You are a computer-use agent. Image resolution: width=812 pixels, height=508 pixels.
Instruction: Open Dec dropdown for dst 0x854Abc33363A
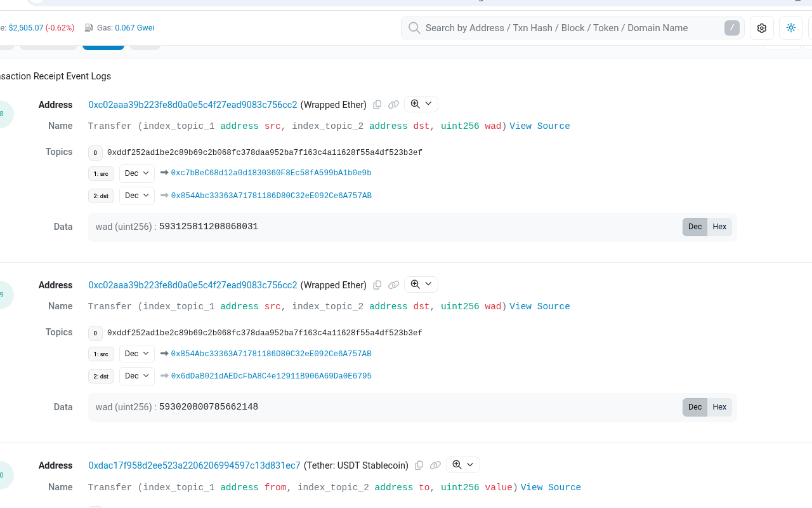[x=137, y=196]
